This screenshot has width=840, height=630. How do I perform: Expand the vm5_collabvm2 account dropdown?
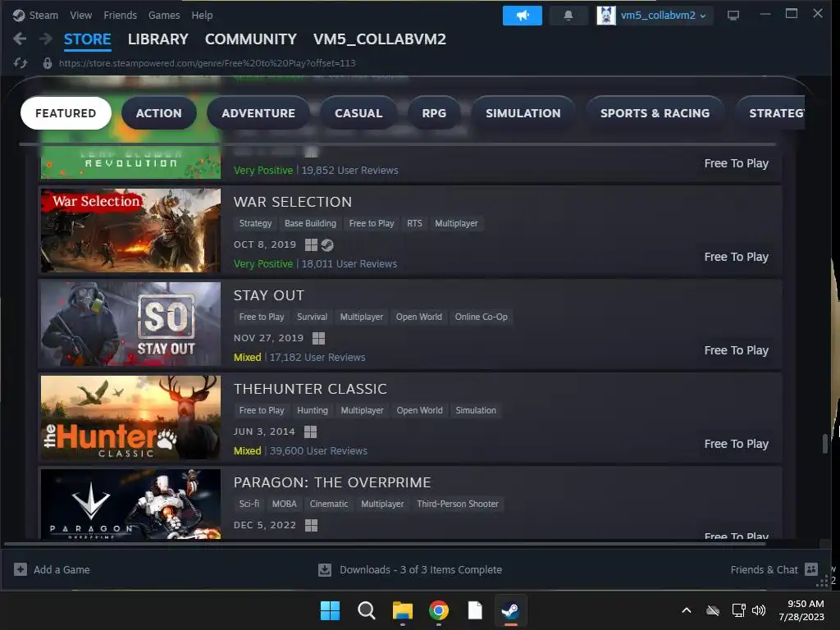tap(703, 16)
